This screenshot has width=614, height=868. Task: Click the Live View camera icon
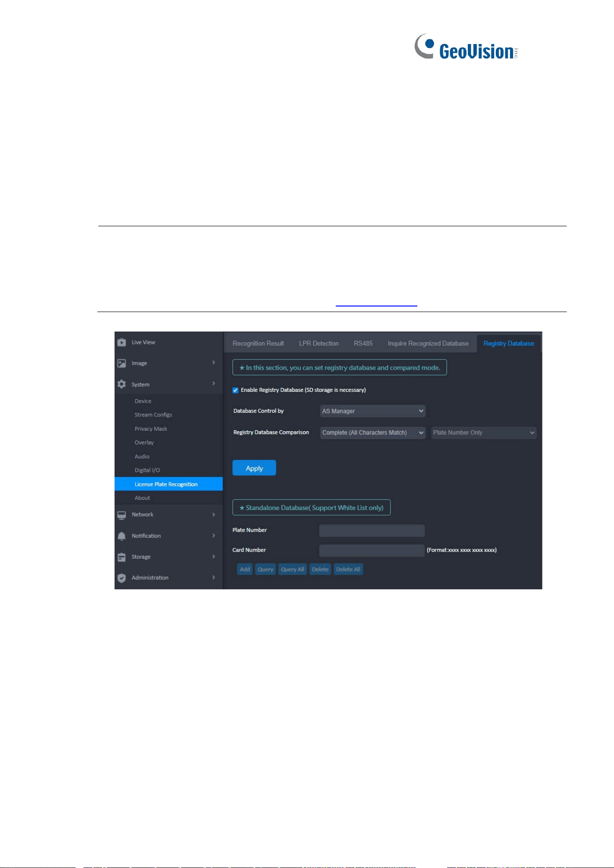122,342
